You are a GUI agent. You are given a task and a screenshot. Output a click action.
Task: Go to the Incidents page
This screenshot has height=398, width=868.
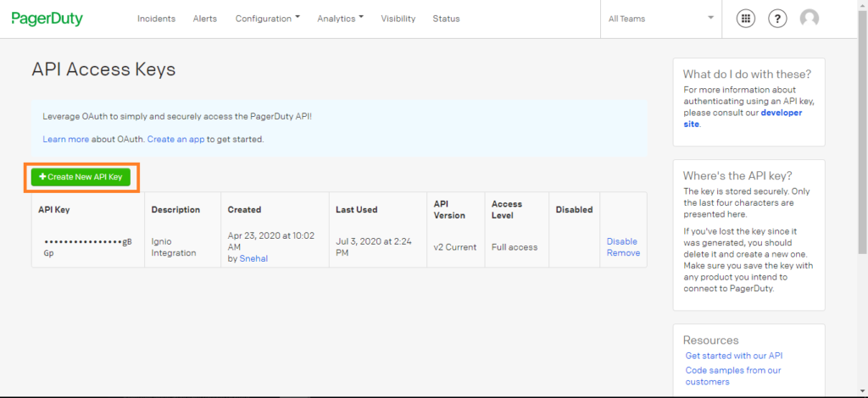[x=156, y=19]
